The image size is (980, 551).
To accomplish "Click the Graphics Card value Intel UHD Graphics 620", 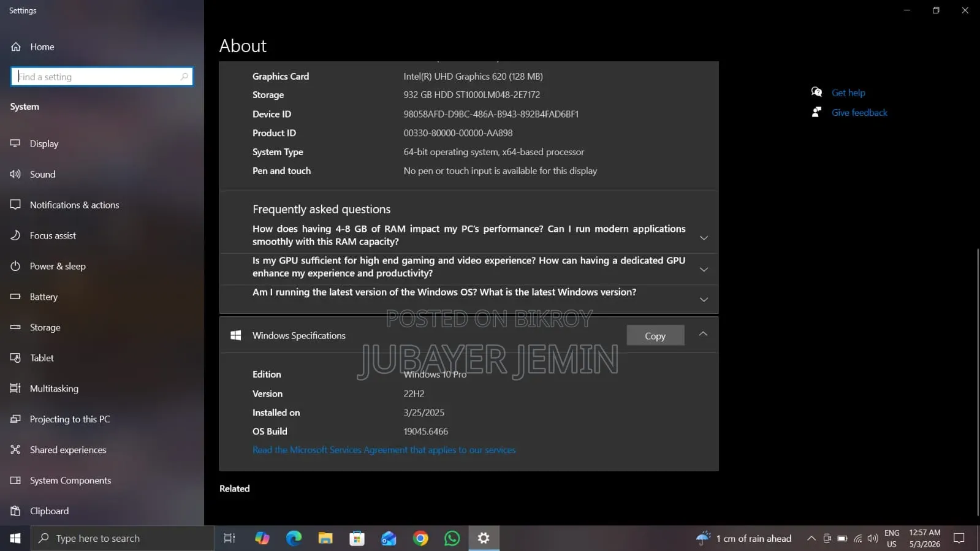I will tap(473, 77).
